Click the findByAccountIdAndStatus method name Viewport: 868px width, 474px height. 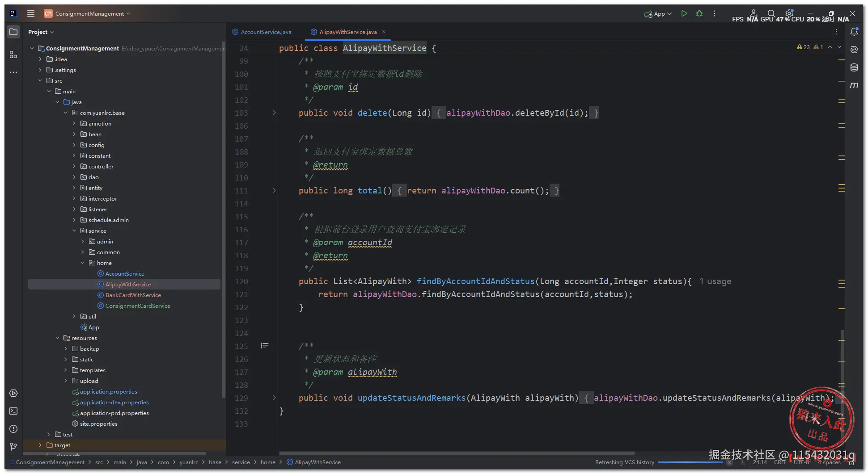(x=475, y=281)
